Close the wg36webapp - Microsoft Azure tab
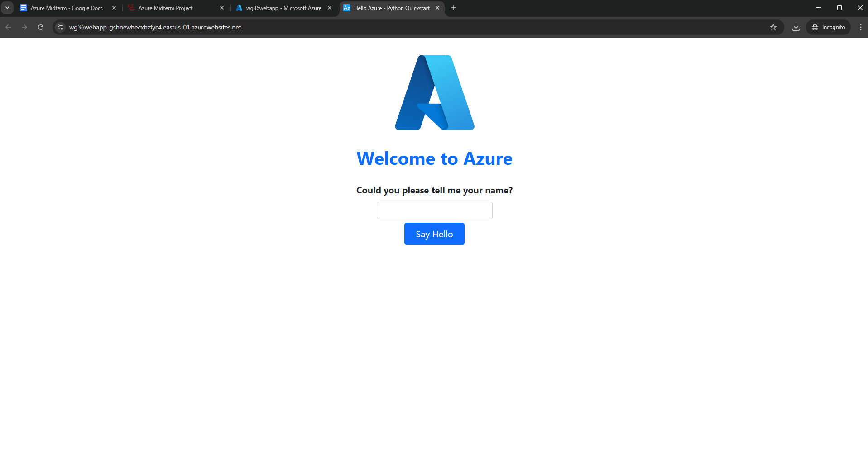The height and width of the screenshot is (475, 868). (330, 8)
